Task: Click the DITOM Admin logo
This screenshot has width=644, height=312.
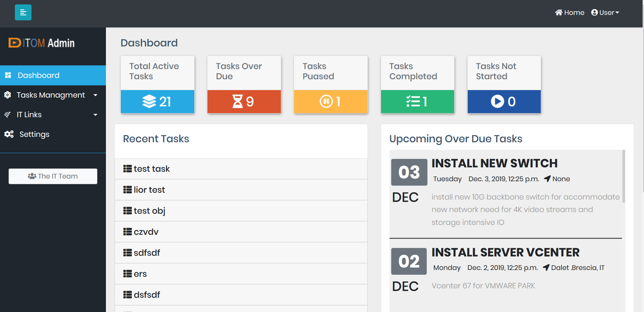Action: tap(41, 43)
